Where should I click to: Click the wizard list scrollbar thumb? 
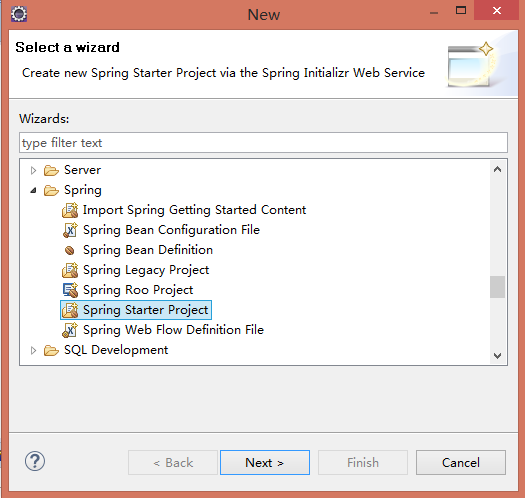click(498, 287)
